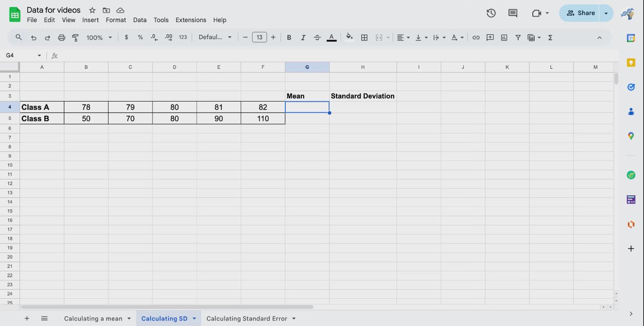Open the Data menu
The width and height of the screenshot is (644, 326).
[140, 20]
